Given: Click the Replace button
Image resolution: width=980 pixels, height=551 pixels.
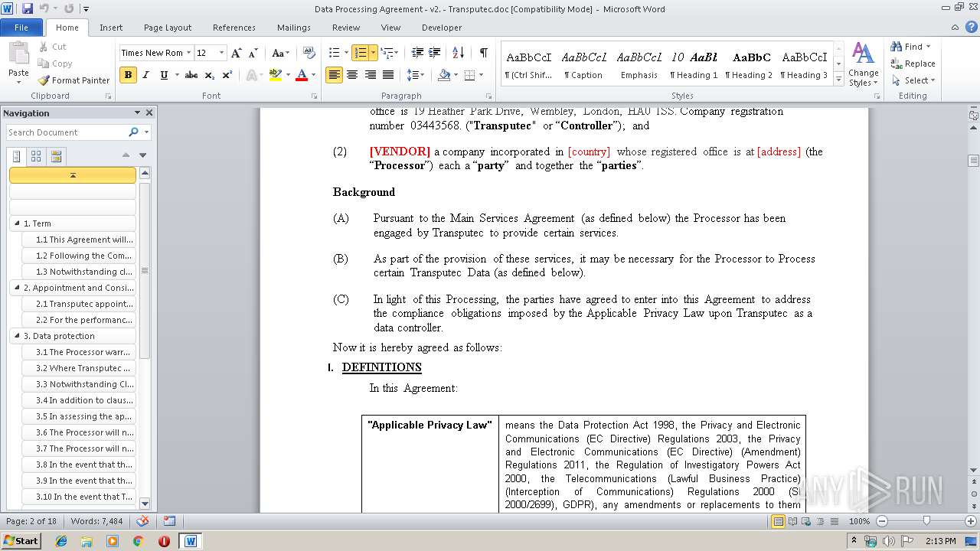Looking at the screenshot, I should (x=913, y=64).
